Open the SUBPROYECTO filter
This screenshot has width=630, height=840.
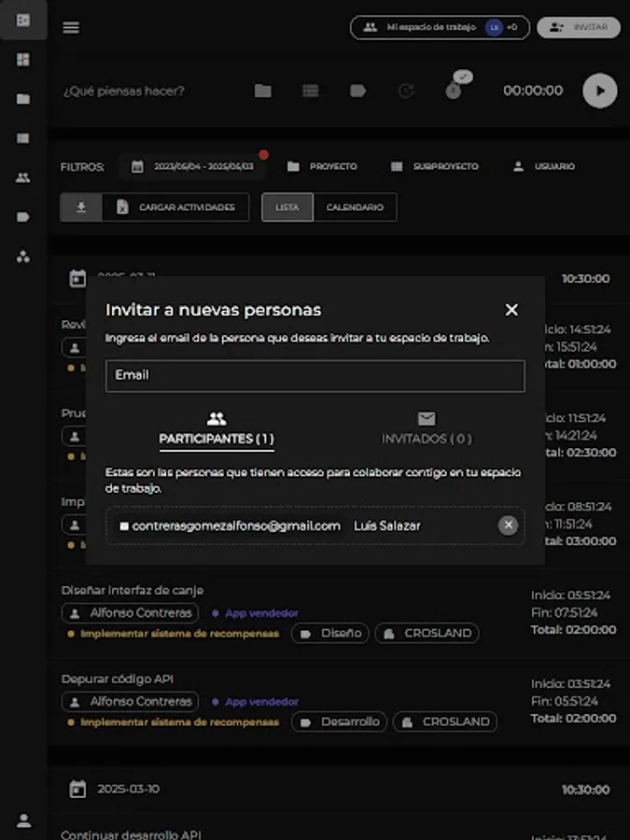point(434,167)
